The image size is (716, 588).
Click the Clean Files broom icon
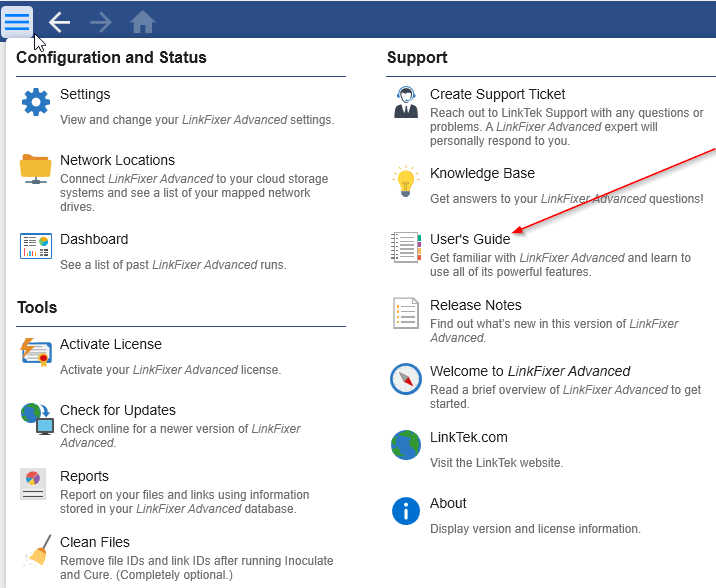37,551
